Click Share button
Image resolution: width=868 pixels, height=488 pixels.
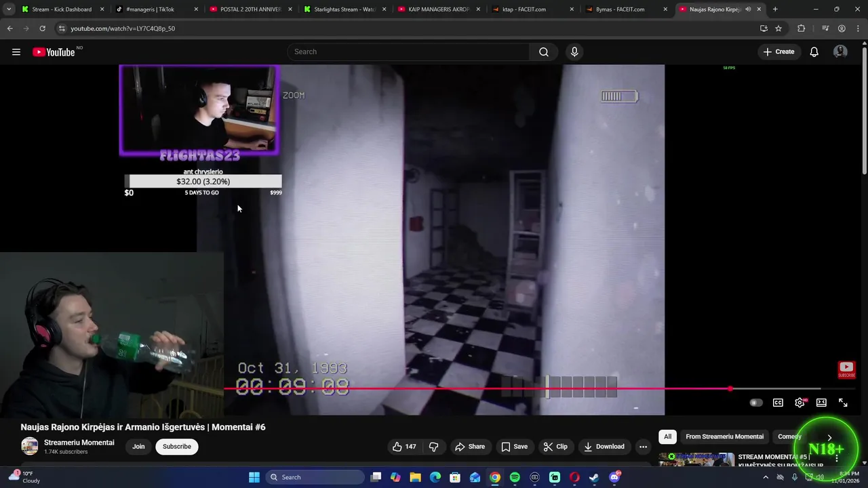(x=470, y=447)
